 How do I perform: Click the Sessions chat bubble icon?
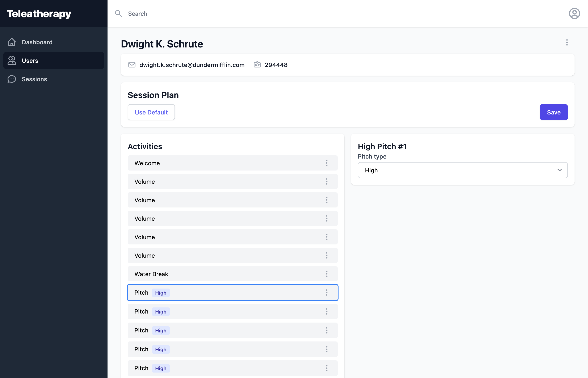[12, 79]
